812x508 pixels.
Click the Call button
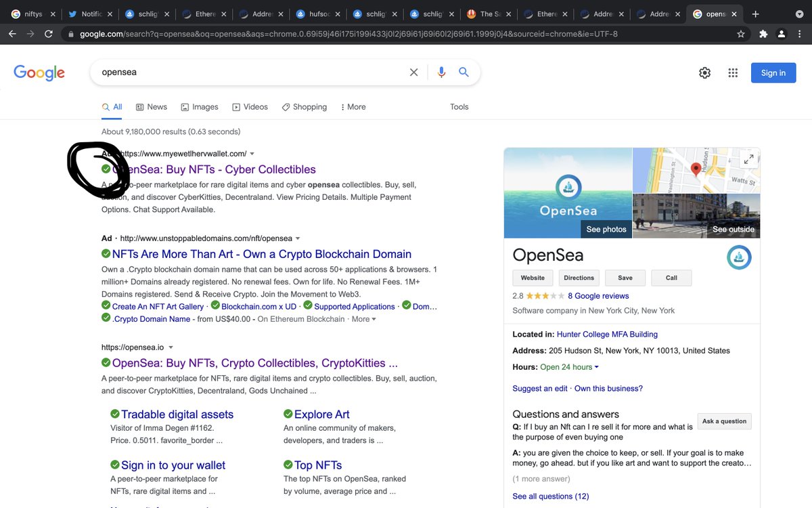click(671, 278)
